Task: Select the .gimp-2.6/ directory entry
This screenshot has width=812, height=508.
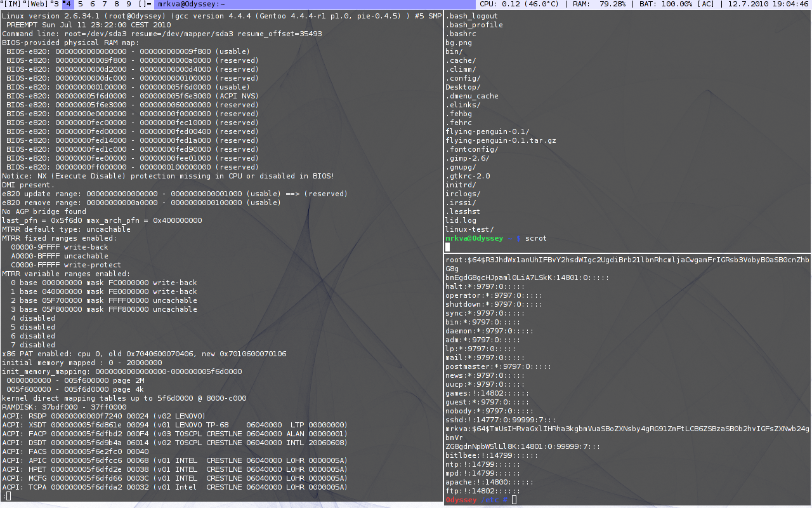Action: (467, 158)
